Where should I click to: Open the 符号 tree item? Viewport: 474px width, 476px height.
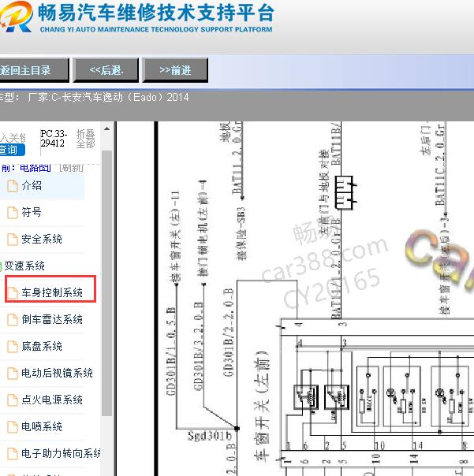coord(32,212)
